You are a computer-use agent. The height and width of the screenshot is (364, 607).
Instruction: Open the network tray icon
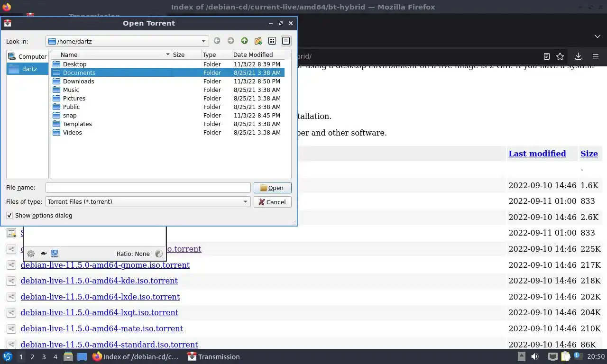click(552, 357)
